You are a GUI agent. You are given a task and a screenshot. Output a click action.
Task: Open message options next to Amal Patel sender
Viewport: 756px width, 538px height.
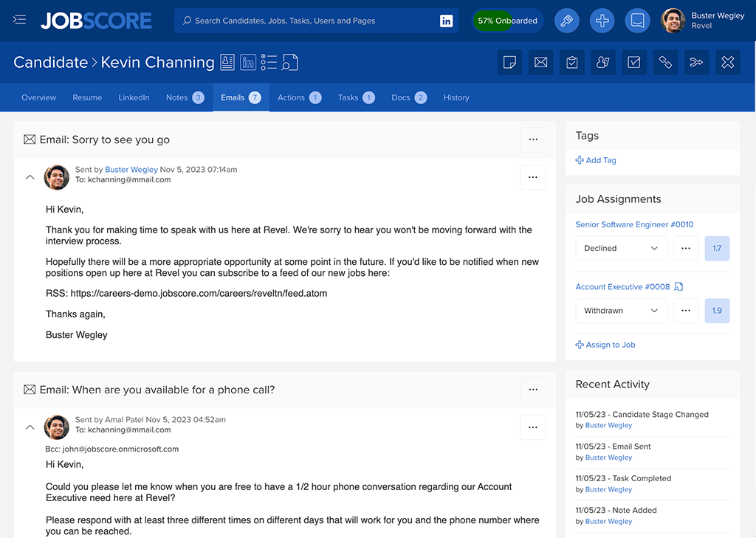pyautogui.click(x=533, y=427)
